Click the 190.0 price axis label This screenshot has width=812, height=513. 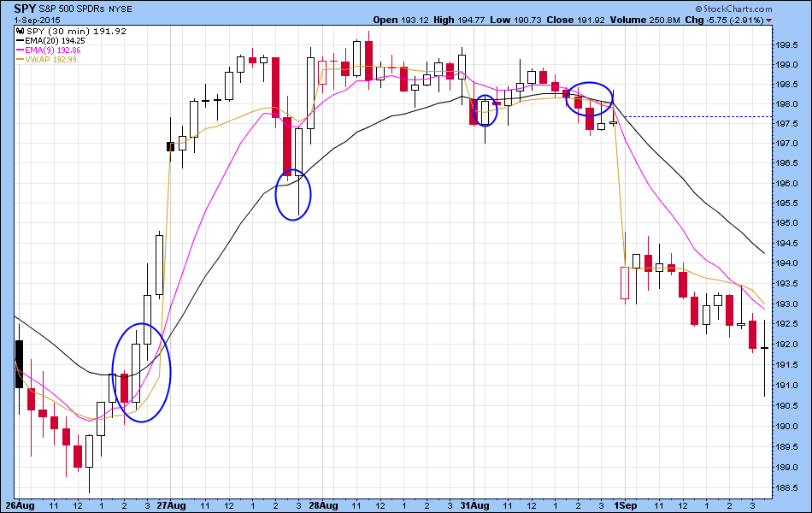click(x=787, y=427)
